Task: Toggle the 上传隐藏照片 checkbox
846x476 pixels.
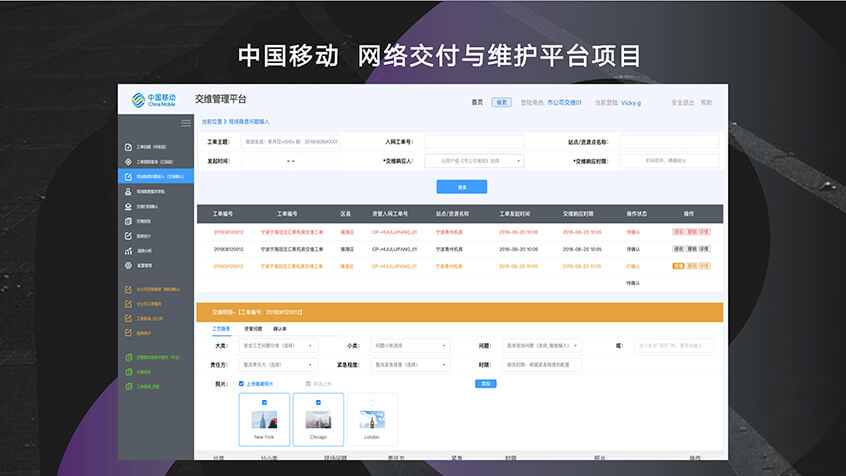Action: (x=241, y=383)
